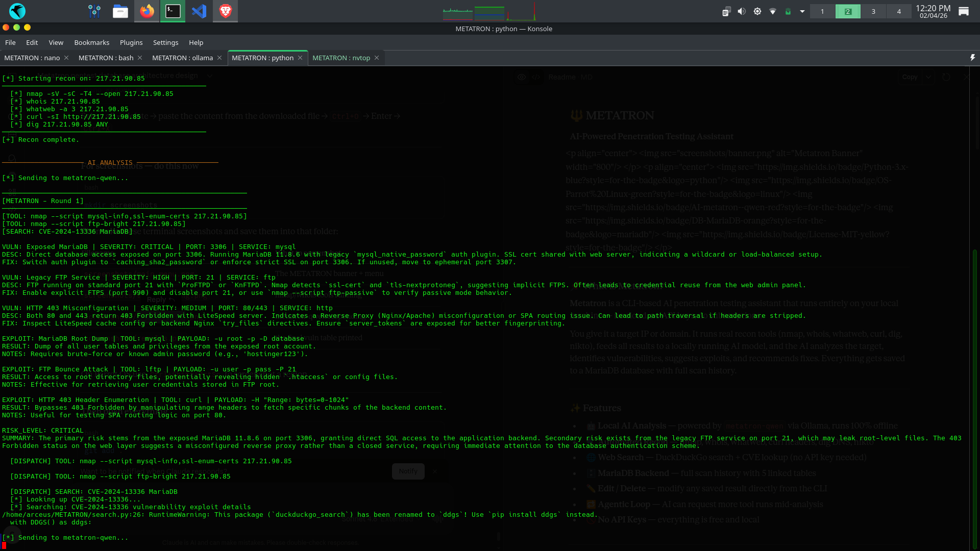The height and width of the screenshot is (551, 980).
Task: Click the battery status tray icon
Action: click(788, 11)
